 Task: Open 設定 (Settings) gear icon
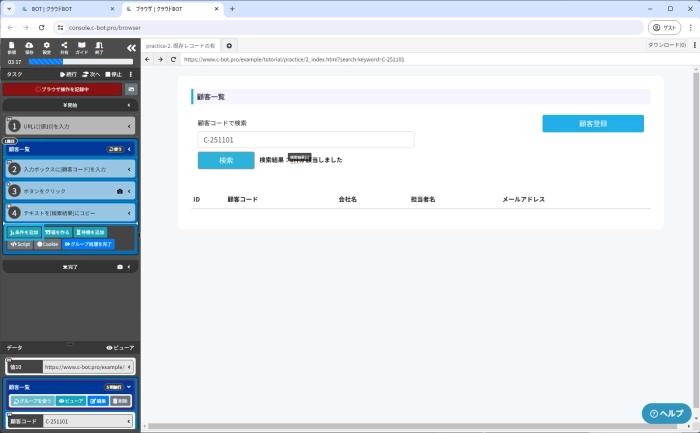(x=47, y=47)
